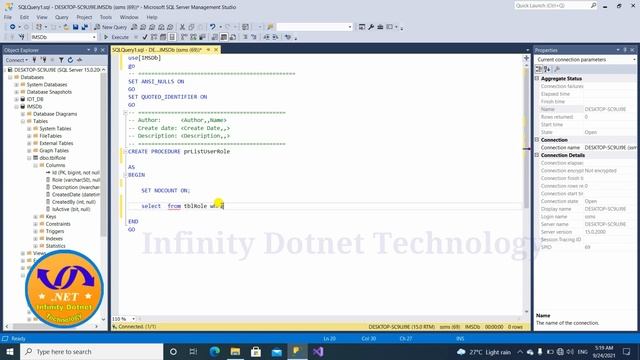
Task: Click the Cut scissors icon
Action: pos(182,27)
